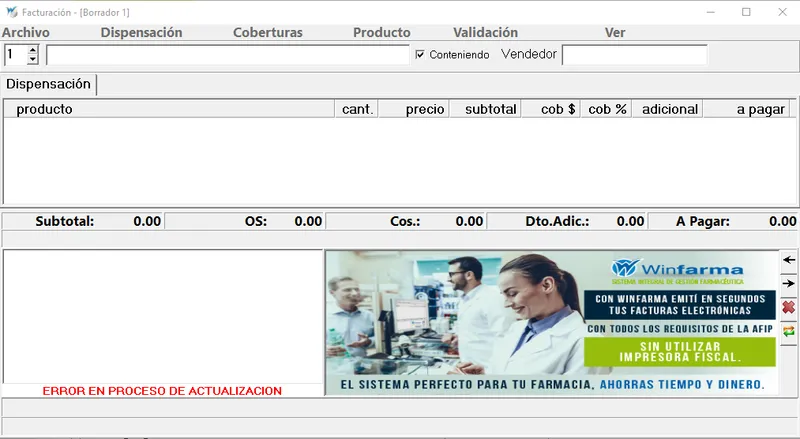Close the Facturación window

(x=782, y=12)
